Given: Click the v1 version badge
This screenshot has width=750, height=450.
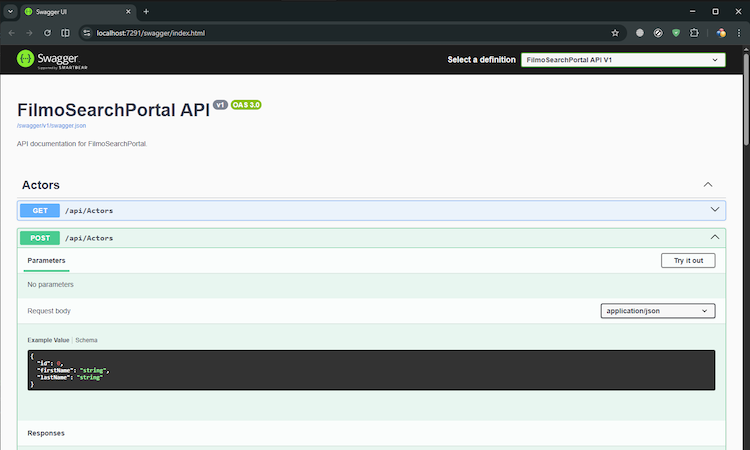Looking at the screenshot, I should (x=220, y=105).
